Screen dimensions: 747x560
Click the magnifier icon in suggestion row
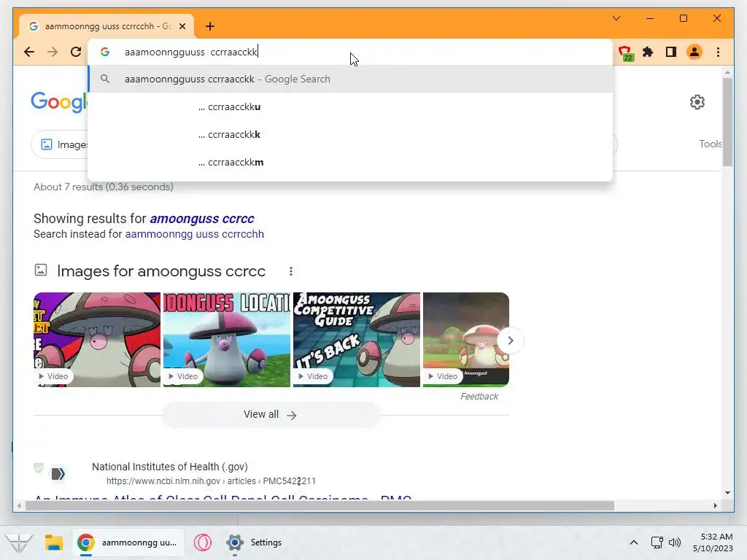[105, 79]
